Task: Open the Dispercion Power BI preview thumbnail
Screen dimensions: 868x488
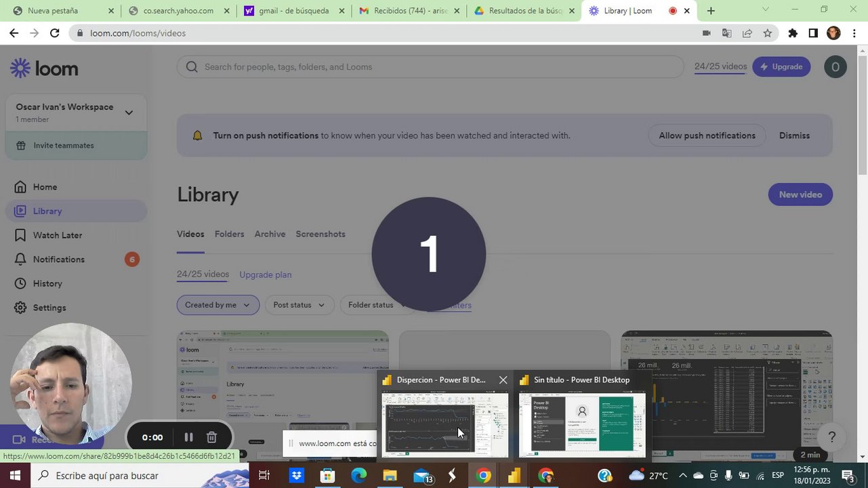Action: (x=445, y=425)
